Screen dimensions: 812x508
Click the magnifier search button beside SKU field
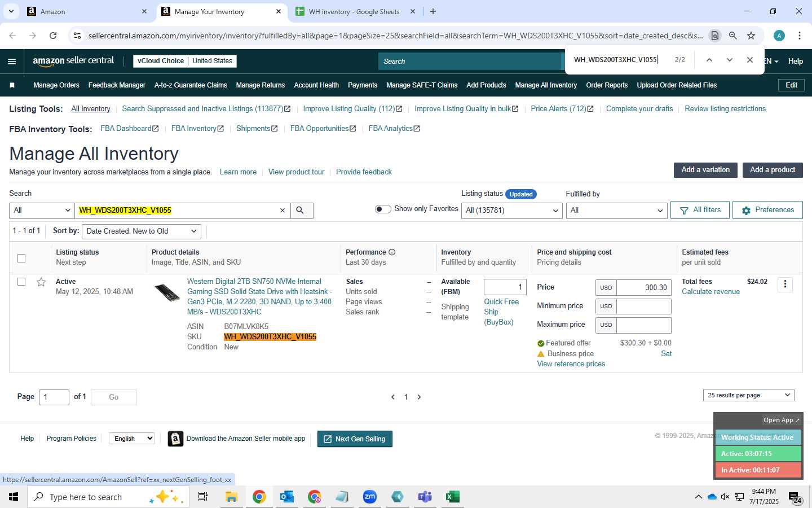pyautogui.click(x=301, y=211)
